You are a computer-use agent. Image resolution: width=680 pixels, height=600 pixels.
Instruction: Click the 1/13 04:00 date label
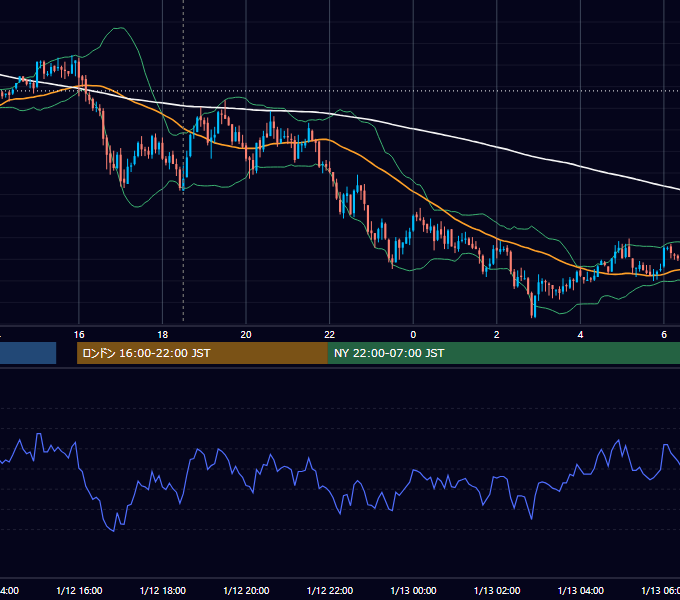[581, 590]
